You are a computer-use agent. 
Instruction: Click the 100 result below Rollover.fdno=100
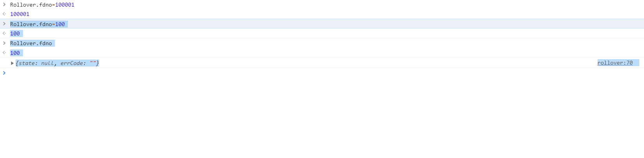pyautogui.click(x=15, y=33)
